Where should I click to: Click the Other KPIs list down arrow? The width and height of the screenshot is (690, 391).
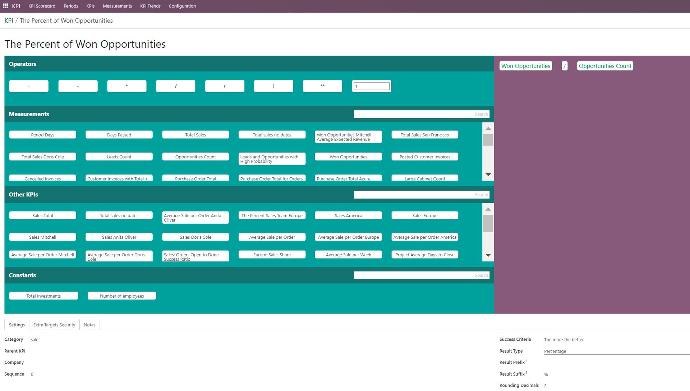[x=488, y=255]
